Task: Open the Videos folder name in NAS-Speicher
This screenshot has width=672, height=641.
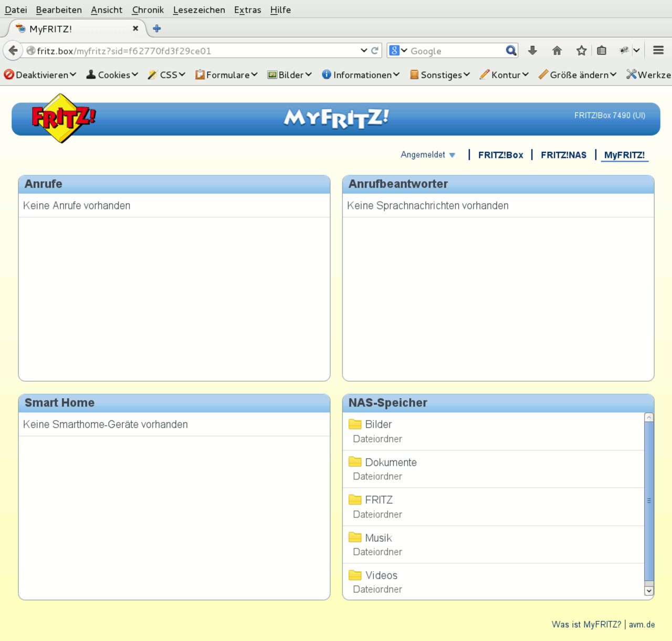Action: click(382, 575)
